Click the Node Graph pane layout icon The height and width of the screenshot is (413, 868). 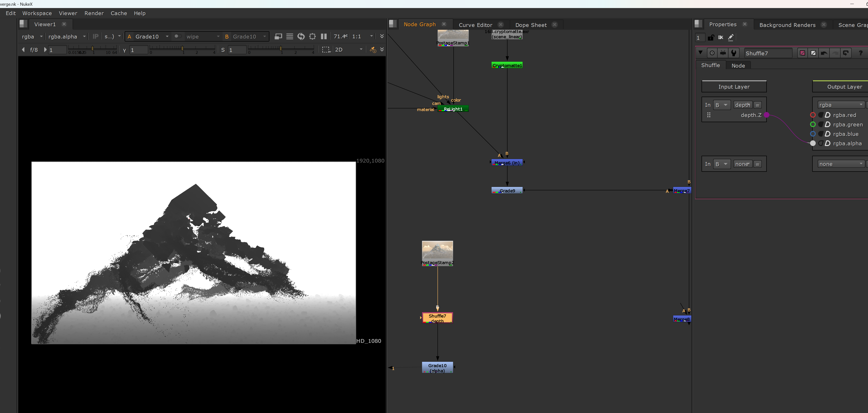[x=393, y=24]
